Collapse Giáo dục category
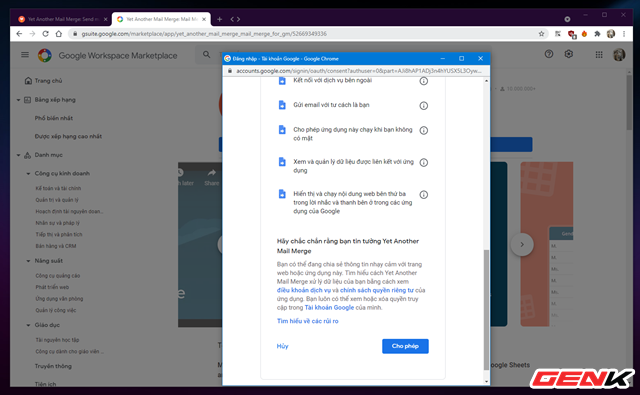Viewport: 640px width, 395px height. (28, 325)
